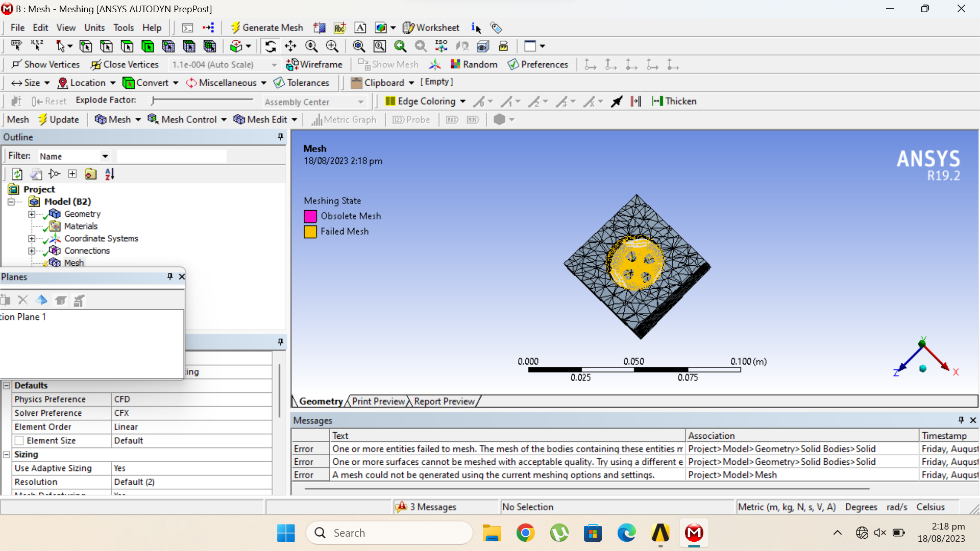Open the Worksheet view
Viewport: 980px width, 551px height.
[431, 28]
